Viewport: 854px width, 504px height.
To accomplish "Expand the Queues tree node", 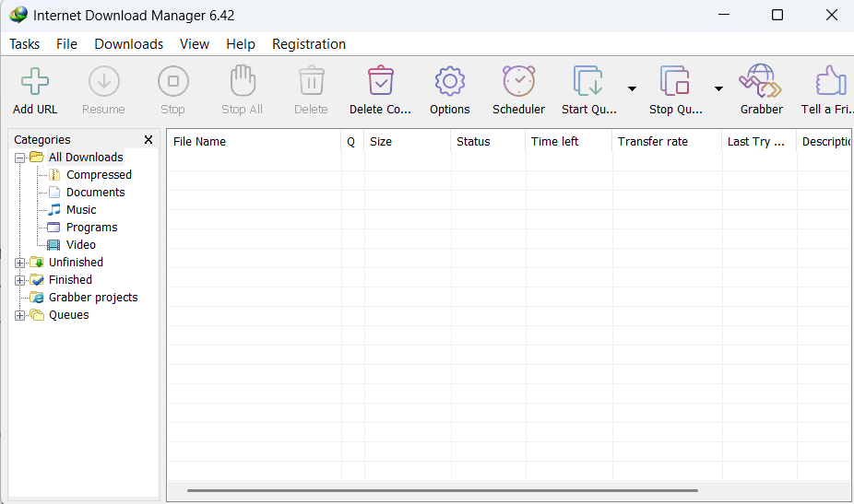I will pos(20,315).
